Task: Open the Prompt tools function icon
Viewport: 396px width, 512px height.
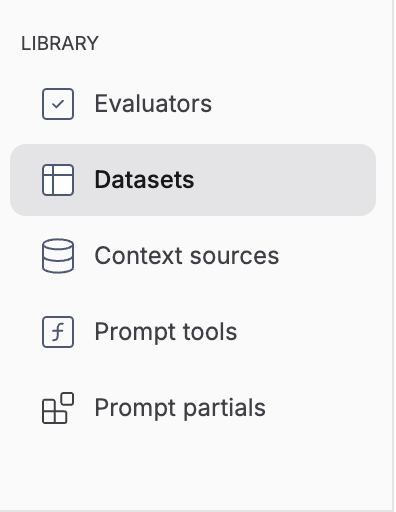Action: coord(58,332)
